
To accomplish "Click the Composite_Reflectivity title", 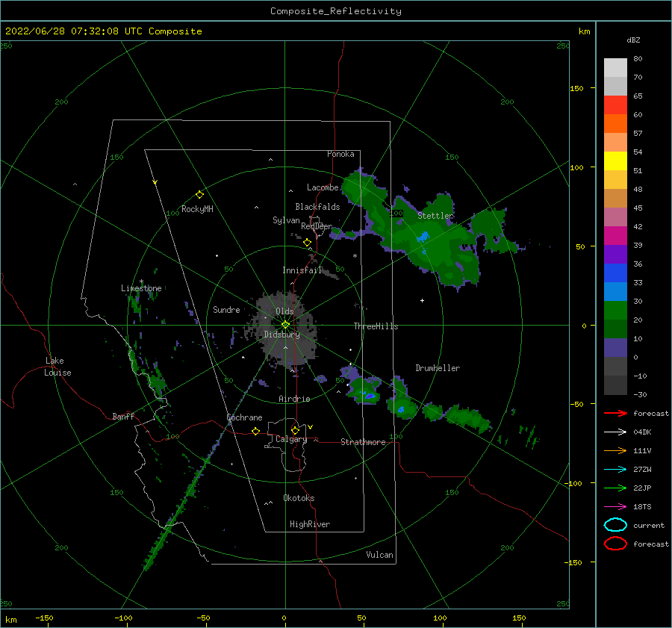I will (335, 11).
